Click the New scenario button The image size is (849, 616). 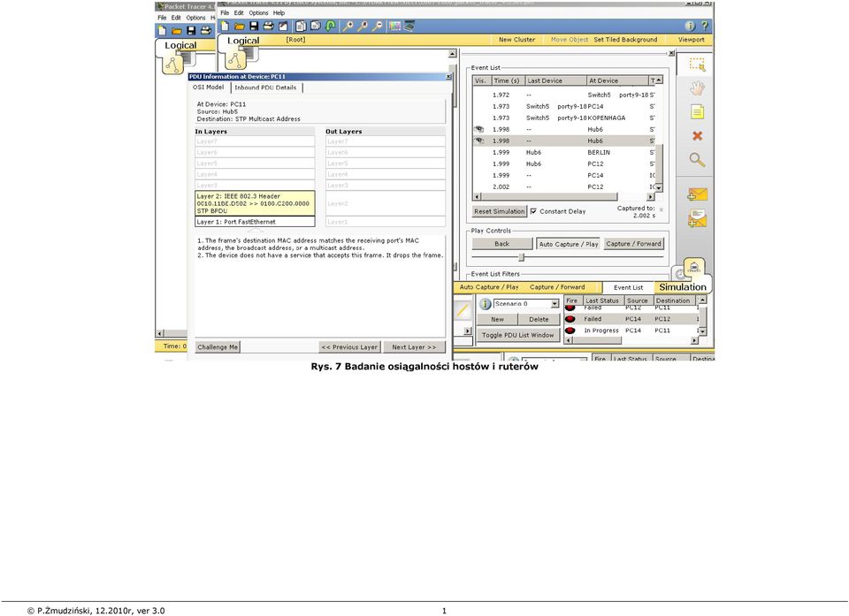click(x=497, y=319)
